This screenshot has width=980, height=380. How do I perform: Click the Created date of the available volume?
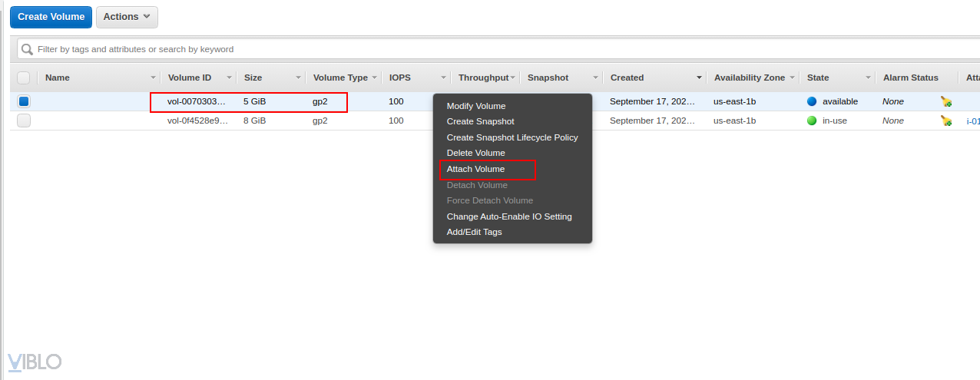pos(653,101)
